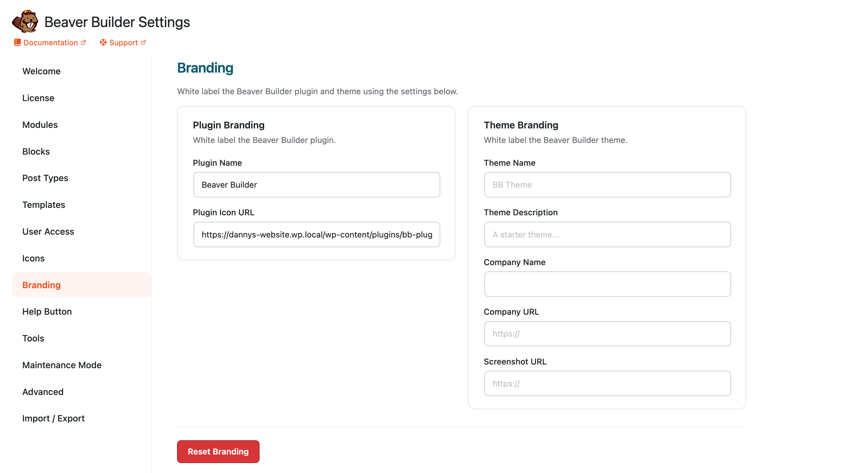Image resolution: width=868 pixels, height=473 pixels.
Task: Open the Maintenance Mode tab
Action: [x=82, y=365]
